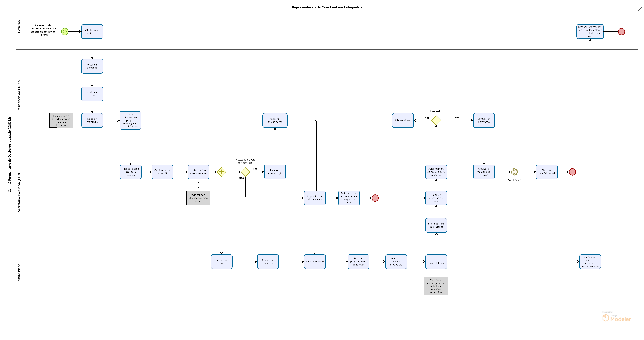Click the 'Receber o convite' task
Viewport: 644px width, 340px height.
pyautogui.click(x=221, y=262)
